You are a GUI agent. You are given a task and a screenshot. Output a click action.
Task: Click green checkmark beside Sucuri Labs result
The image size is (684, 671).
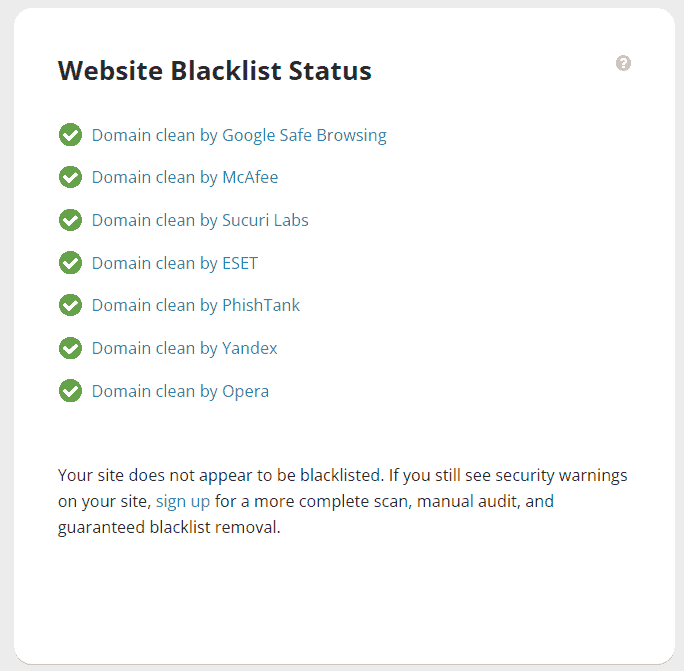coord(70,220)
